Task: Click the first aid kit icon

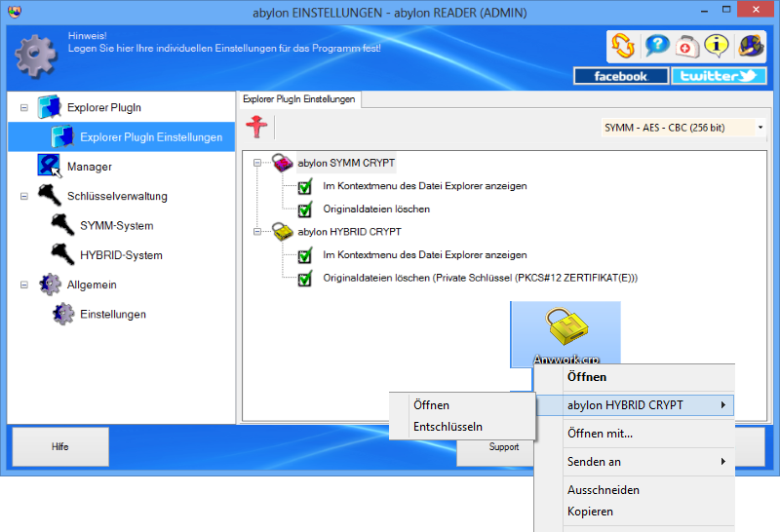Action: tap(687, 46)
